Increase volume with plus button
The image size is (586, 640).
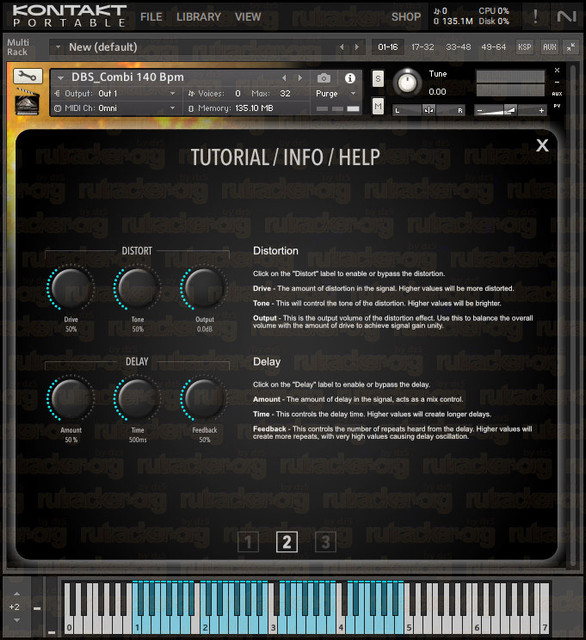point(541,110)
